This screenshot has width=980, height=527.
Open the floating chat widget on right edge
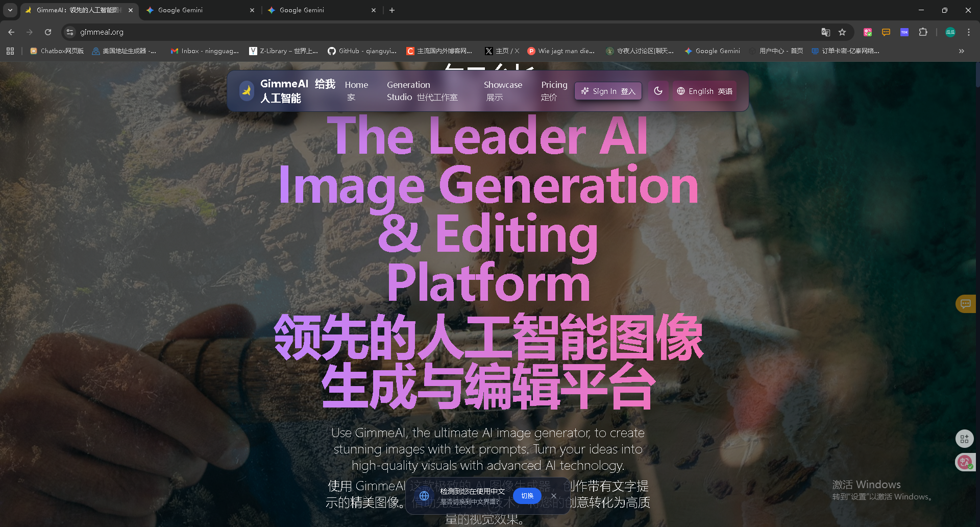pos(965,303)
